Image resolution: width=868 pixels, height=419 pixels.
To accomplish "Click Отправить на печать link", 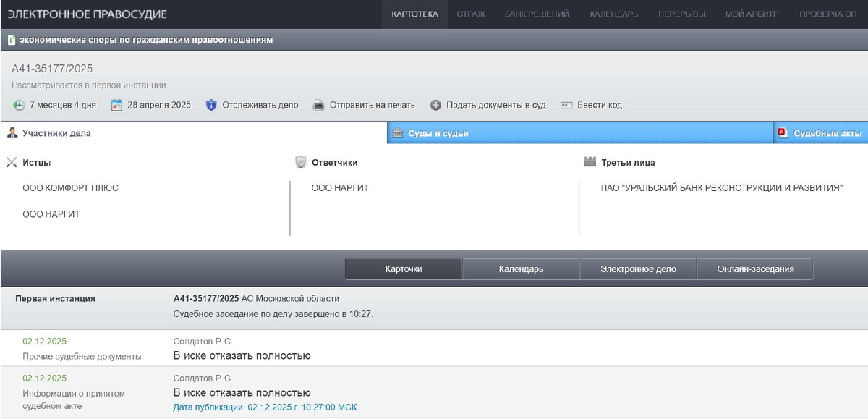I will click(x=373, y=105).
